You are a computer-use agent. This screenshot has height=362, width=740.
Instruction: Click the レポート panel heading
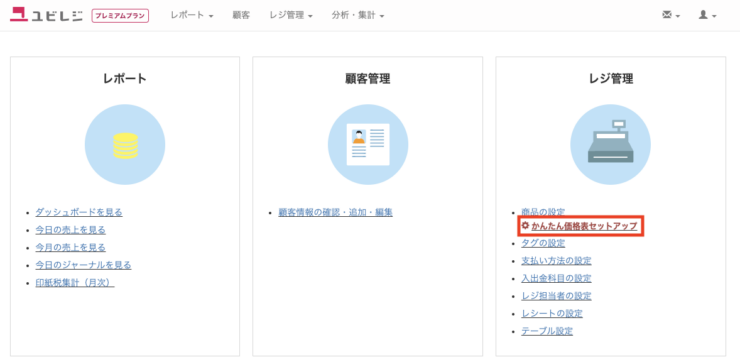[125, 79]
